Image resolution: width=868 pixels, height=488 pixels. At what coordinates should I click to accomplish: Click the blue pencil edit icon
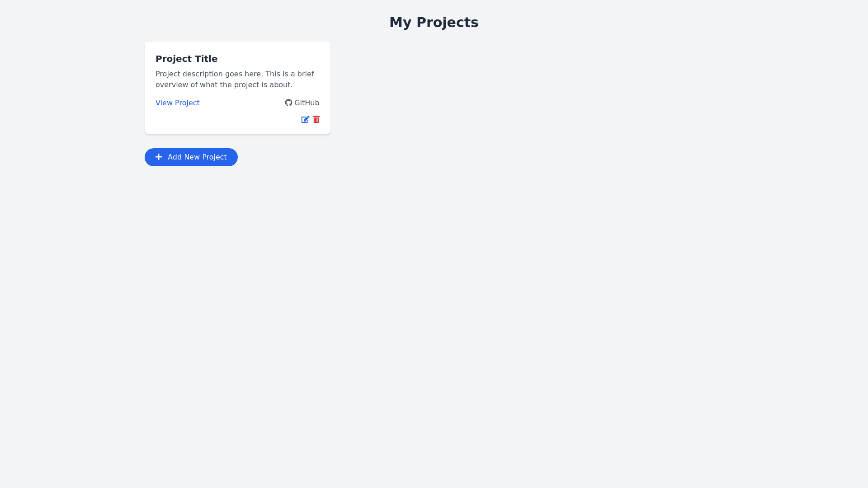tap(305, 119)
